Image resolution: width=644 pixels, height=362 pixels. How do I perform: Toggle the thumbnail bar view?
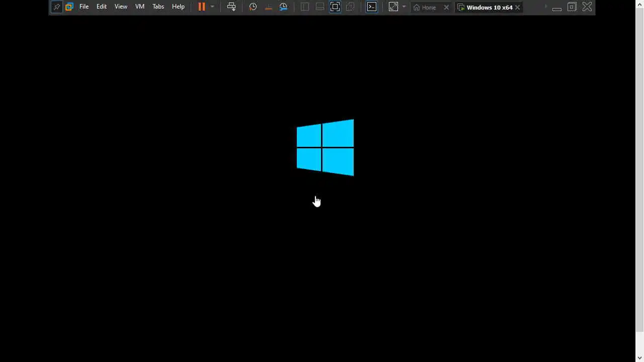pos(320,7)
